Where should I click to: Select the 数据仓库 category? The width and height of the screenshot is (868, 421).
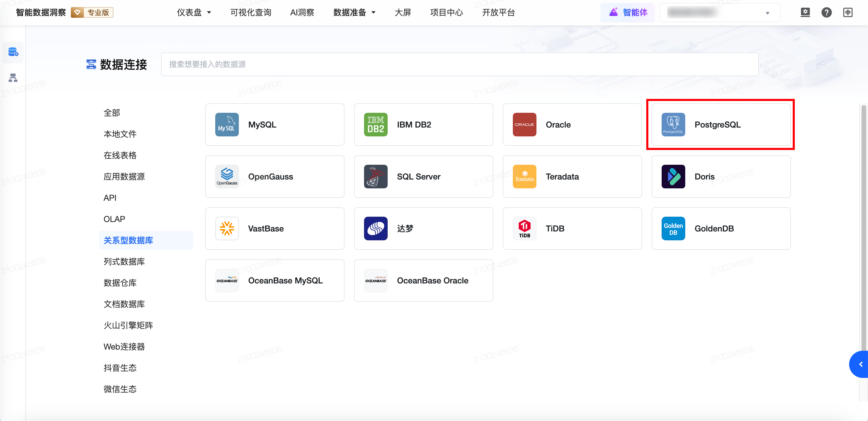coord(120,283)
